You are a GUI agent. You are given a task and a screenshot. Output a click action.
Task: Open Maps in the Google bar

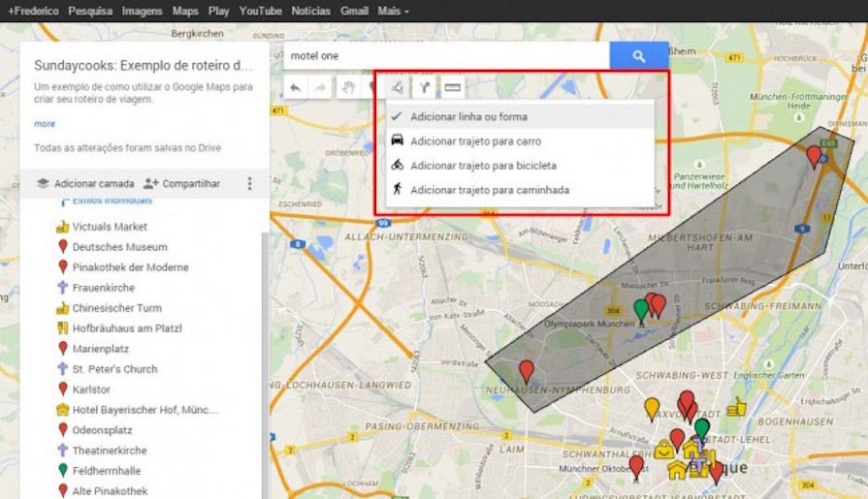[185, 11]
